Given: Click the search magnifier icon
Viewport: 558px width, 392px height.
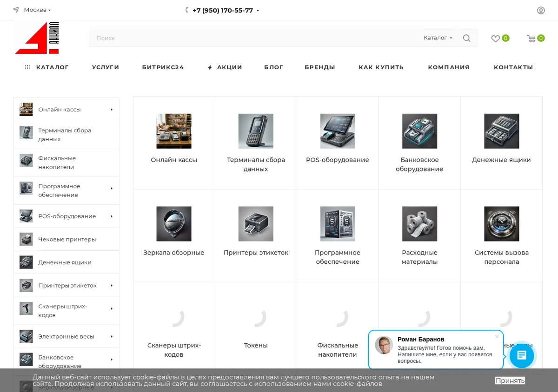Looking at the screenshot, I should [x=466, y=38].
